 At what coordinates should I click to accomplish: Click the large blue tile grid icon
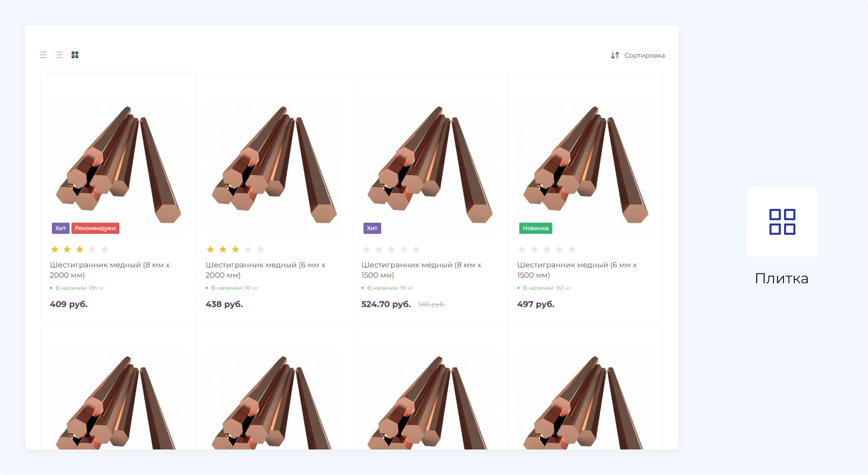click(x=782, y=222)
